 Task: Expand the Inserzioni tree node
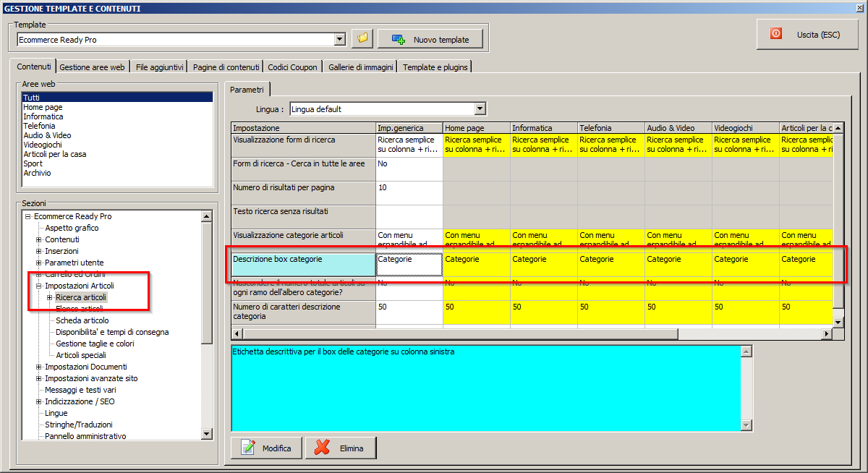tap(39, 251)
